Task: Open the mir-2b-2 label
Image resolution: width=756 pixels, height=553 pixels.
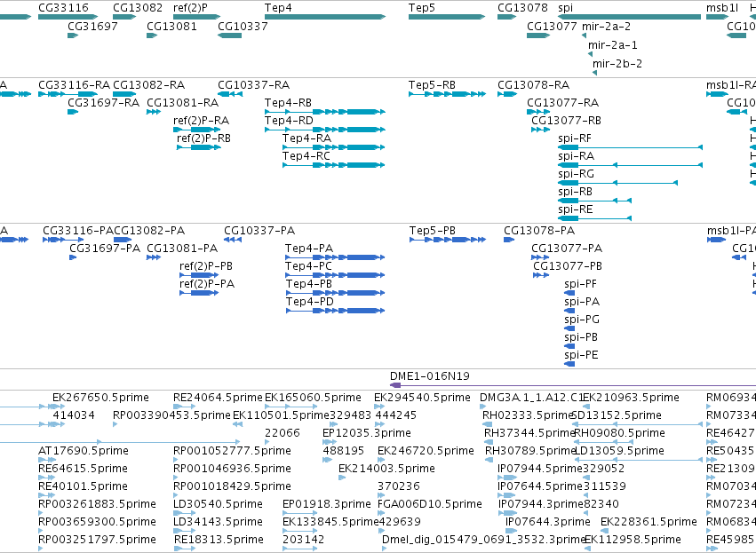Action: point(617,64)
